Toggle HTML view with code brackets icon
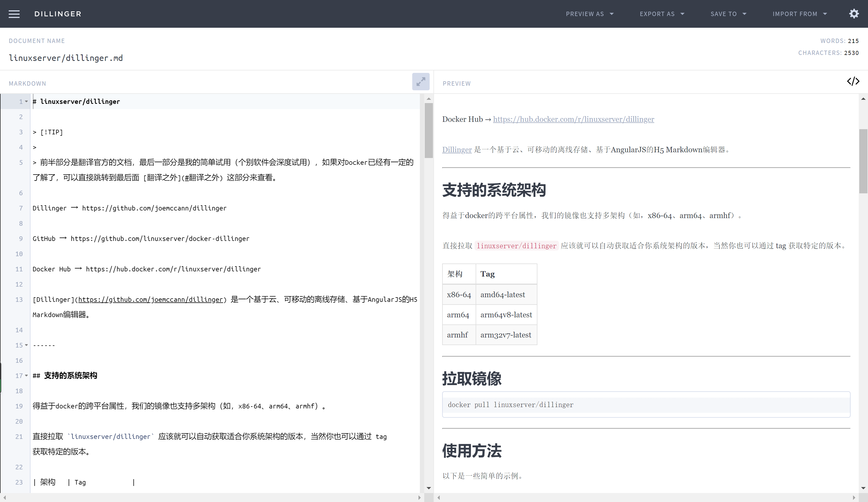868x502 pixels. click(853, 82)
